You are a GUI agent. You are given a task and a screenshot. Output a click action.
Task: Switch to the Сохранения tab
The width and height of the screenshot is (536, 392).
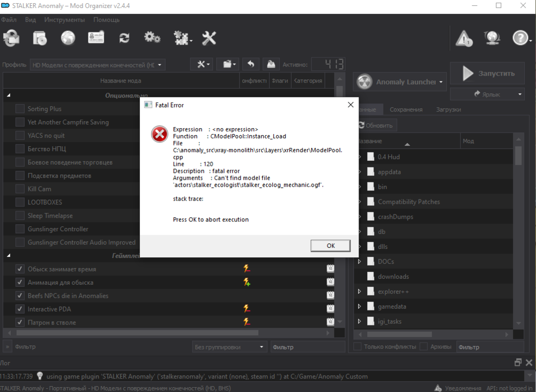tap(406, 109)
